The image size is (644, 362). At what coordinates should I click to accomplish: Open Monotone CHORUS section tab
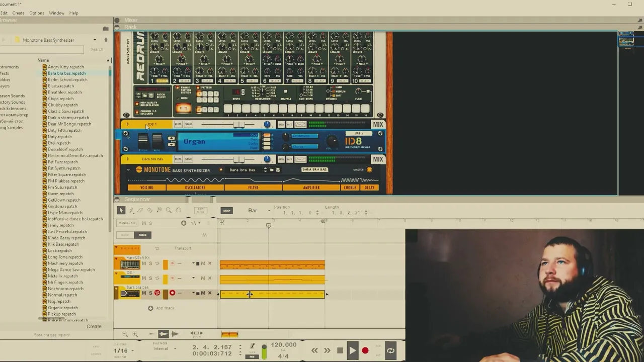tap(350, 188)
